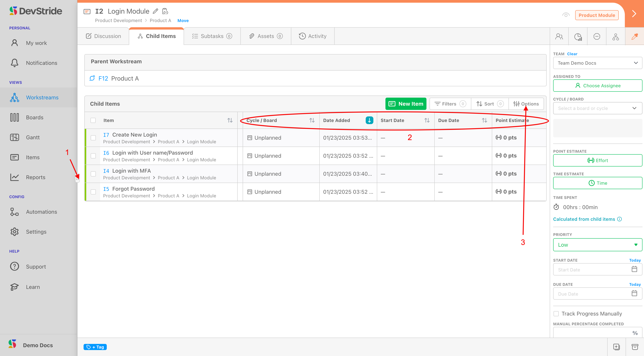Open the chart report panel icon
644x356 pixels.
(x=578, y=36)
